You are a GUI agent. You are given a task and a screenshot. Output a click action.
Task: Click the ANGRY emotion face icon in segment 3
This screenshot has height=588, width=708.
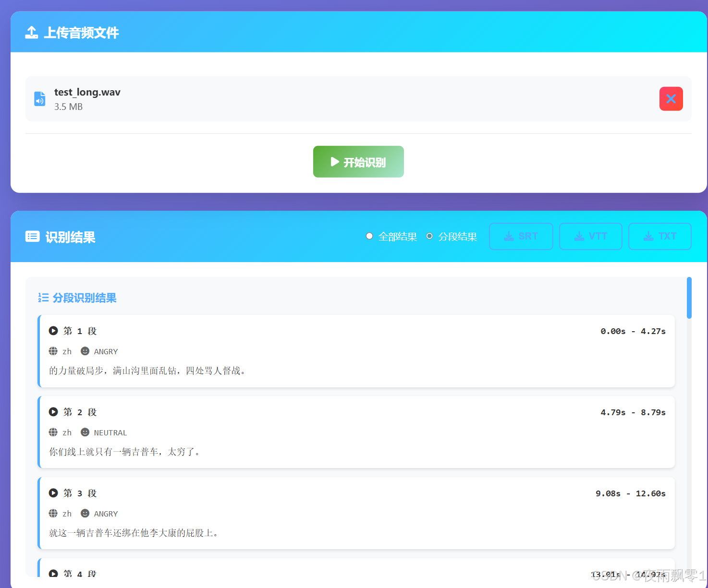(x=85, y=514)
